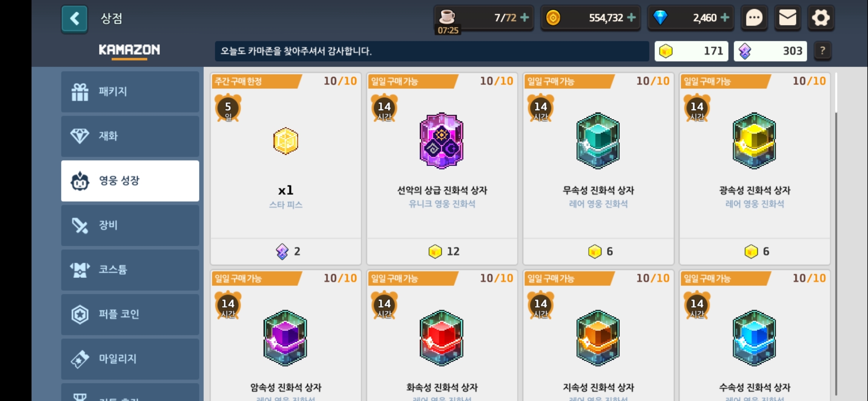Select the 패키지 category
This screenshot has height=401, width=868.
pos(130,92)
